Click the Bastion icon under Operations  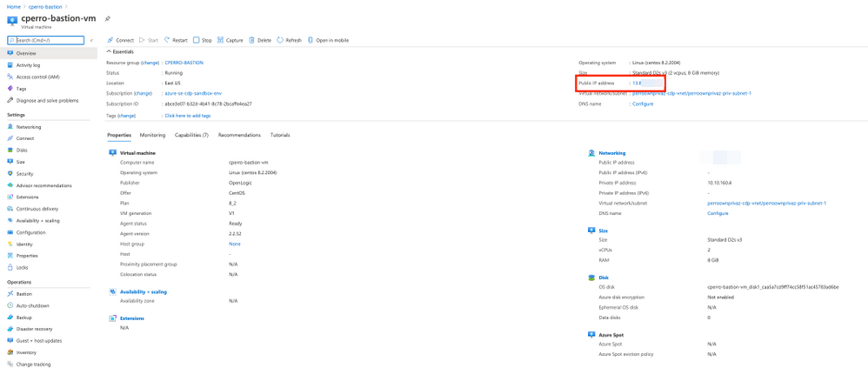click(10, 294)
